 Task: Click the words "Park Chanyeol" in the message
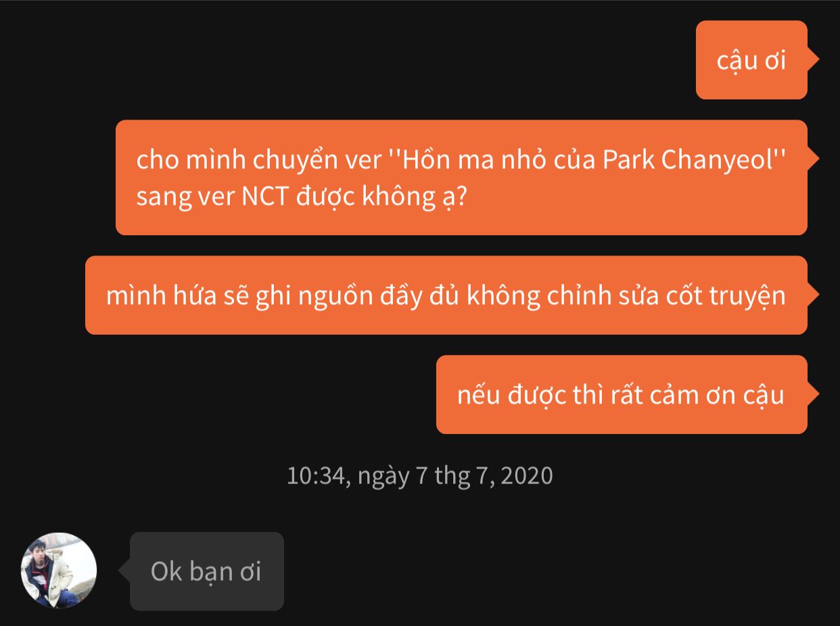pyautogui.click(x=688, y=160)
